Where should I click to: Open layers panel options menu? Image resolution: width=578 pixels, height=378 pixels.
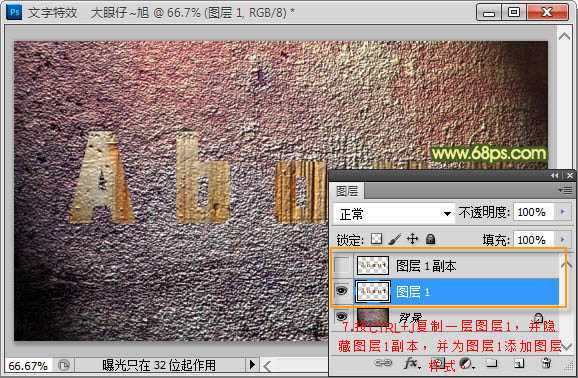(565, 190)
